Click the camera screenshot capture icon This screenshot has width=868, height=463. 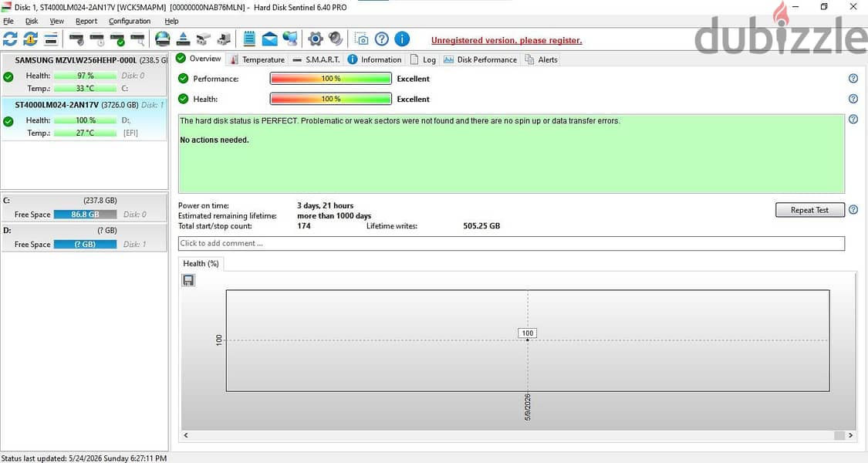[x=361, y=39]
